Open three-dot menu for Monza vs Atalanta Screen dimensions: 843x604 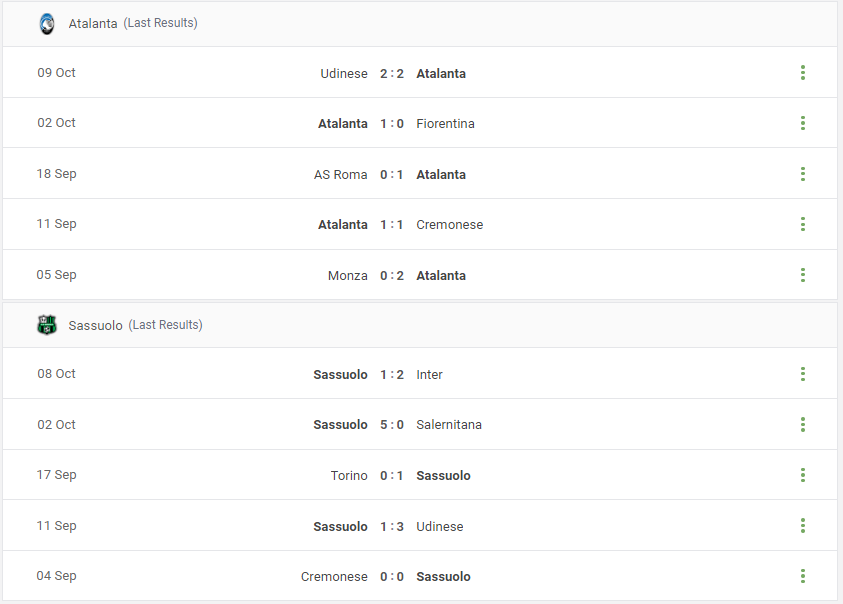pyautogui.click(x=803, y=275)
